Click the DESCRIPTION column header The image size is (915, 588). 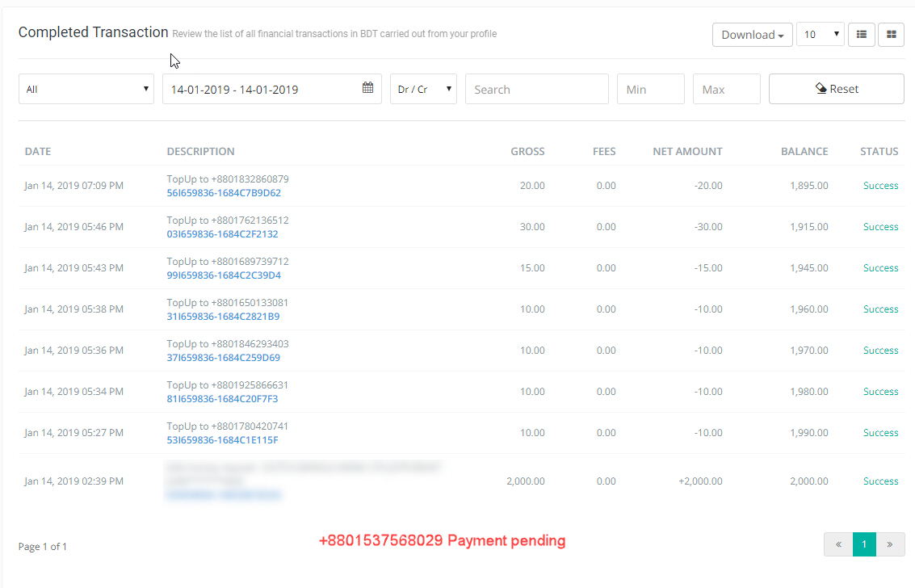coord(201,152)
